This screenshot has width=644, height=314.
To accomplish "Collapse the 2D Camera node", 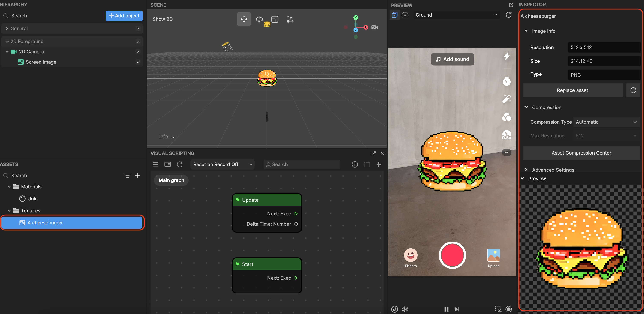I will [7, 51].
